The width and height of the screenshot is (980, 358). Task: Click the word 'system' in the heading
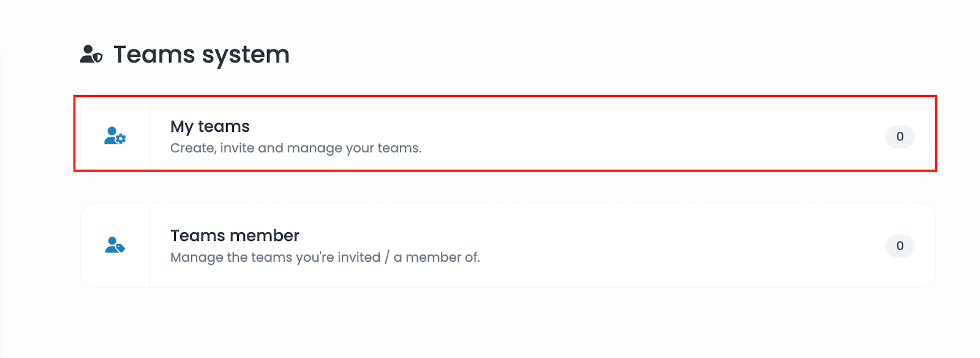(x=245, y=55)
